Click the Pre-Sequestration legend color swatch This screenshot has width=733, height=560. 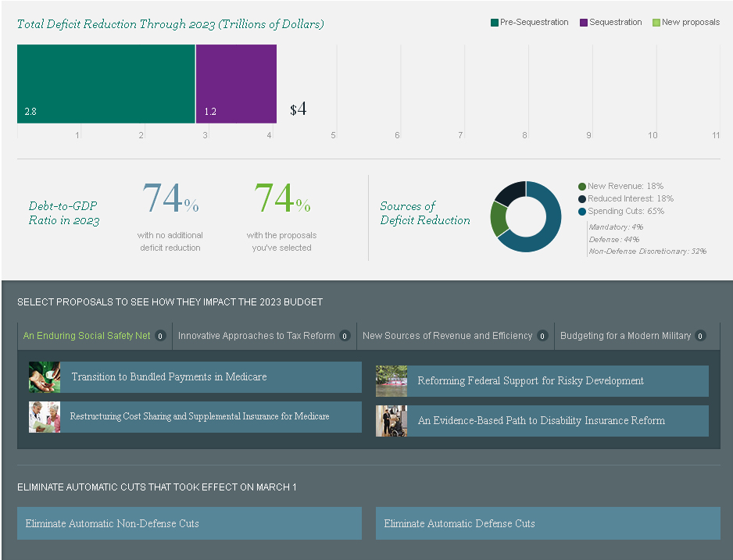click(495, 23)
